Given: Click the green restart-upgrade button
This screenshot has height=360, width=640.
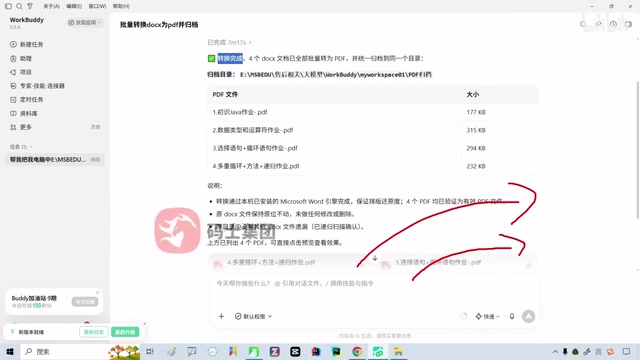Looking at the screenshot, I should [x=125, y=332].
